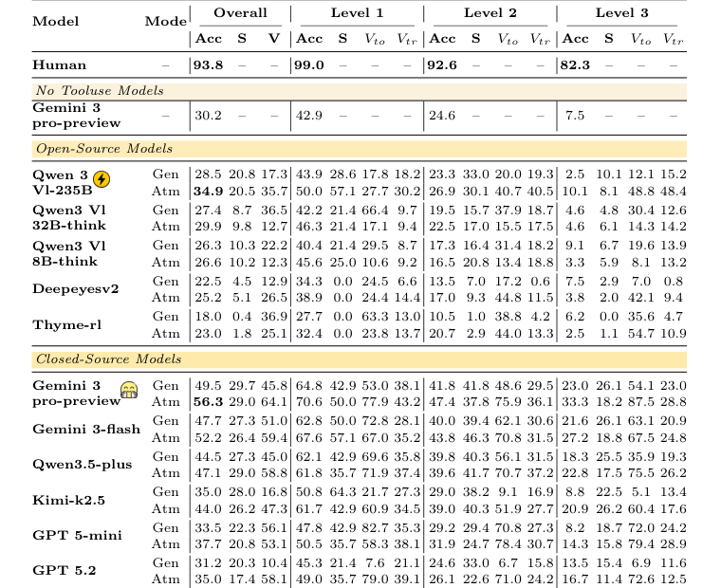Click 63.3 in Thyme-rl Gen row

click(375, 317)
